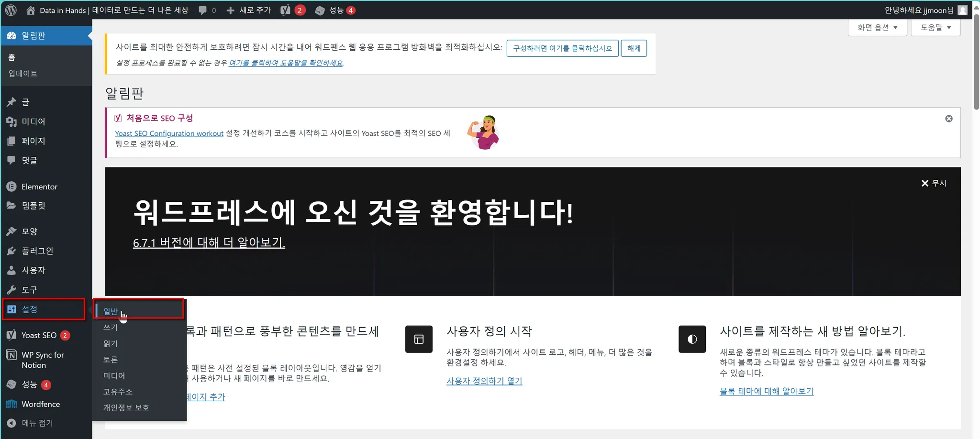This screenshot has height=439, width=980.
Task: Click the 성능 icon in the sidebar
Action: tap(11, 384)
